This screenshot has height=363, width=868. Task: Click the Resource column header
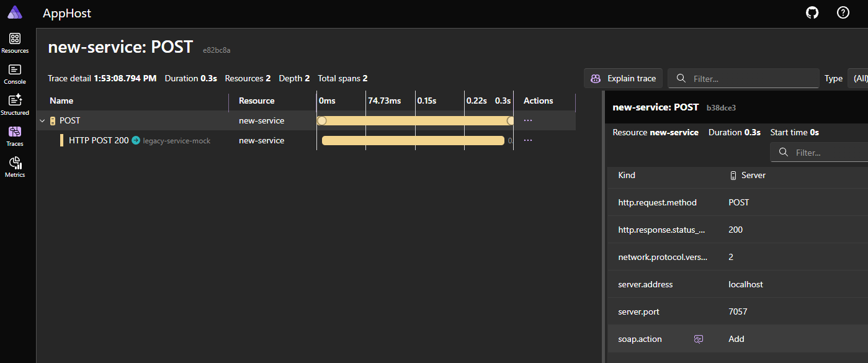(256, 101)
